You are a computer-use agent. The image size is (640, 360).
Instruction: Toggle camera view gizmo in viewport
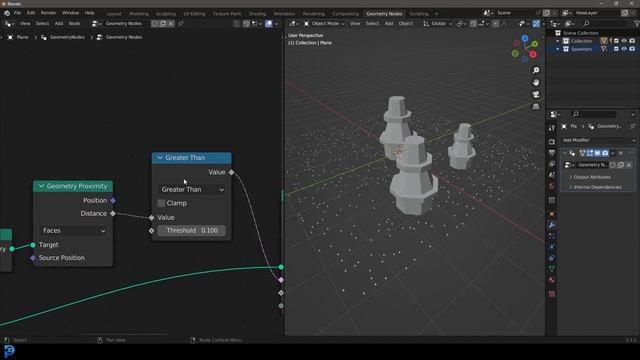(536, 94)
